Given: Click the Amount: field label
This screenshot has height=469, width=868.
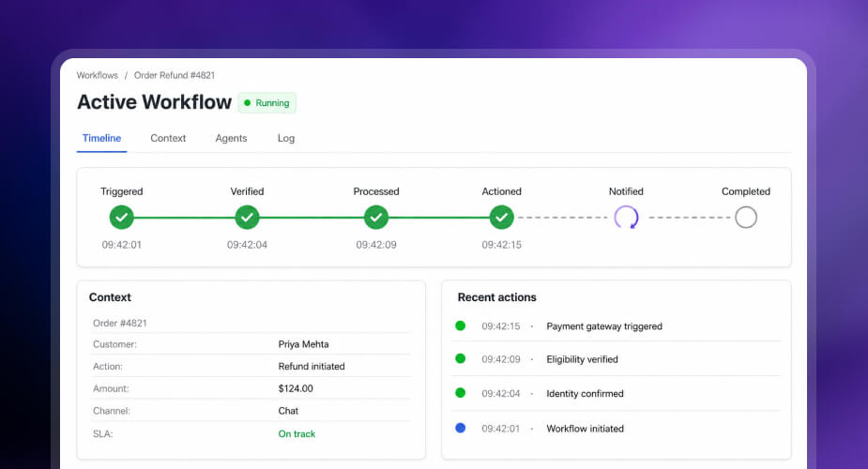Looking at the screenshot, I should pyautogui.click(x=111, y=388).
